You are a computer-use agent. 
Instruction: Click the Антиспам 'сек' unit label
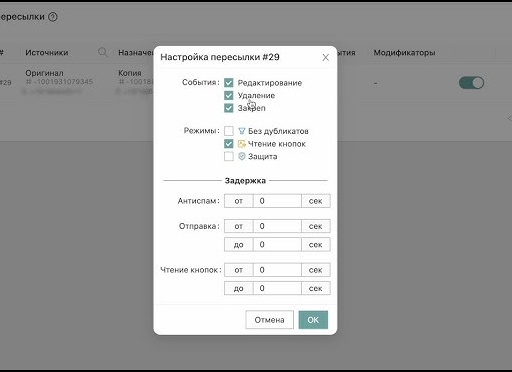coord(316,201)
